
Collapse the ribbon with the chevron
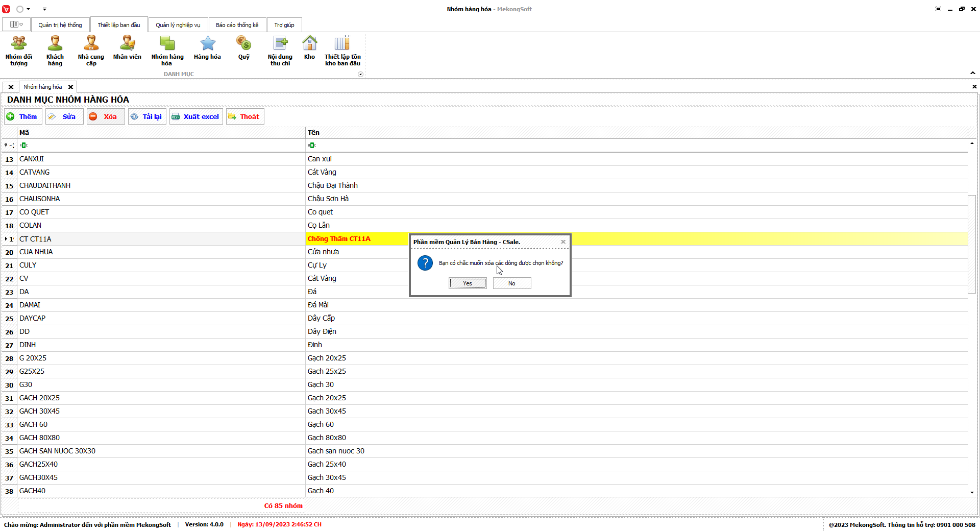tap(973, 74)
